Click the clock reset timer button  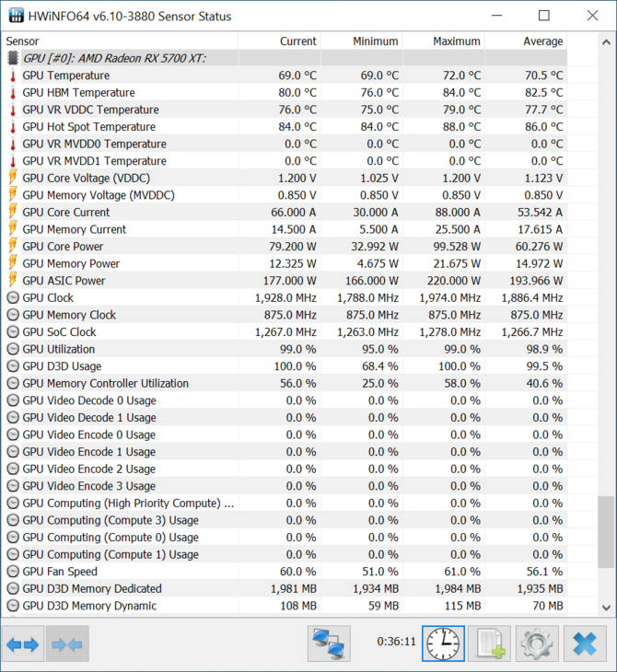click(443, 643)
